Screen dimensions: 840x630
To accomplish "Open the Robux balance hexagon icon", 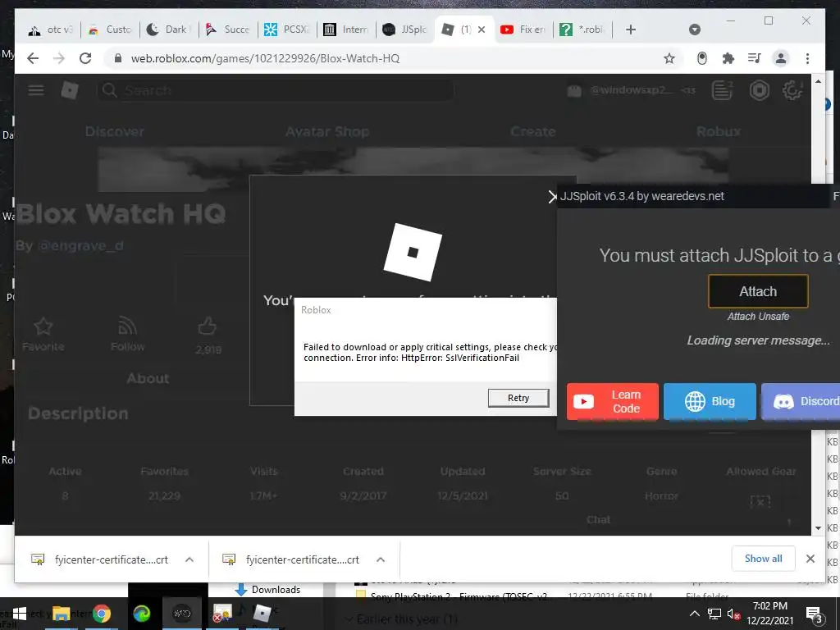I will 759,90.
